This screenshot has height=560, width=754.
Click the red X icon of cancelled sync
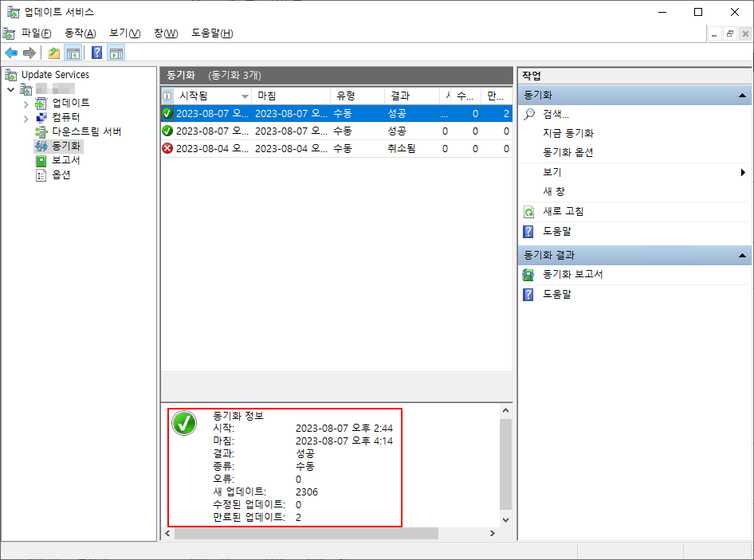(x=167, y=148)
